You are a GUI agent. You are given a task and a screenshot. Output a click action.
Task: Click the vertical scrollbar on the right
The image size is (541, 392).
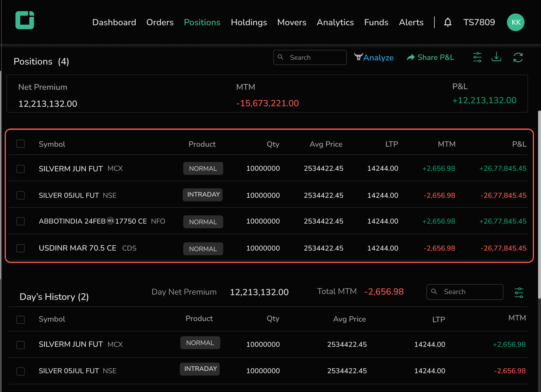(539, 204)
